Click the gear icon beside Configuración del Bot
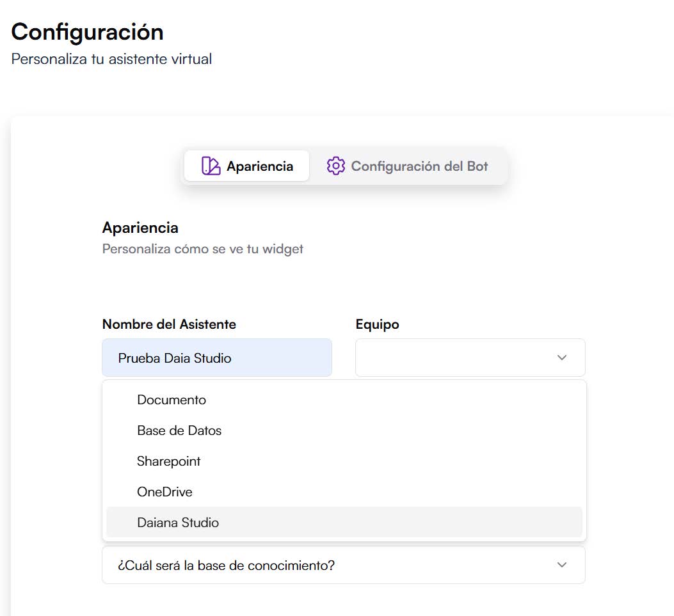 [x=335, y=166]
